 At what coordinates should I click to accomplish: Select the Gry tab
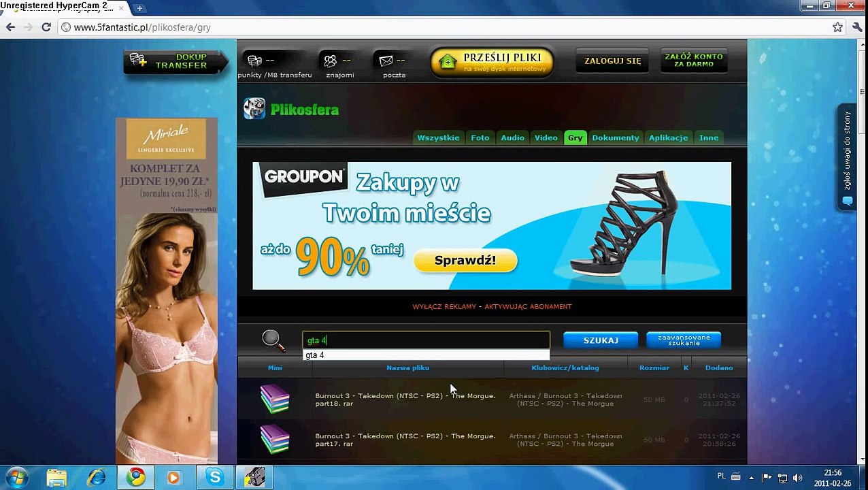pyautogui.click(x=575, y=137)
